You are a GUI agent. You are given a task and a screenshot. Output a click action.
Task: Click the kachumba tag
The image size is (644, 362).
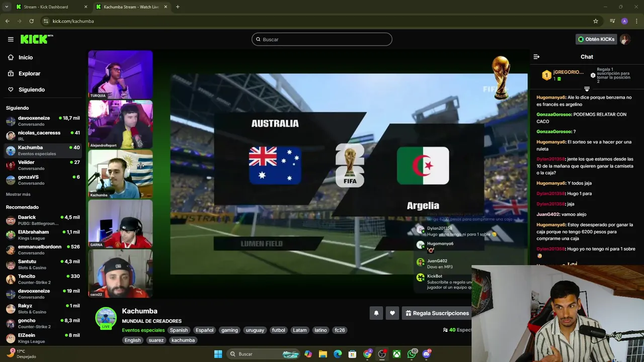click(x=183, y=340)
